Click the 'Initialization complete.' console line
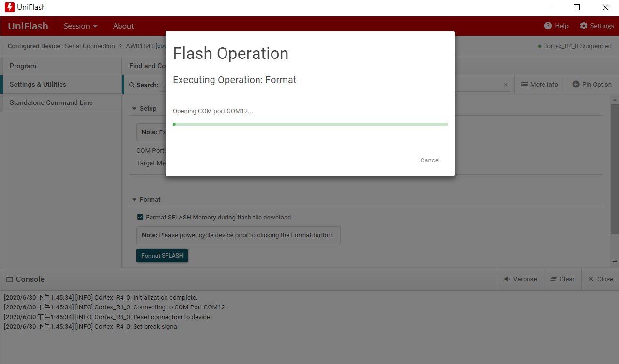619x364 pixels. [101, 297]
